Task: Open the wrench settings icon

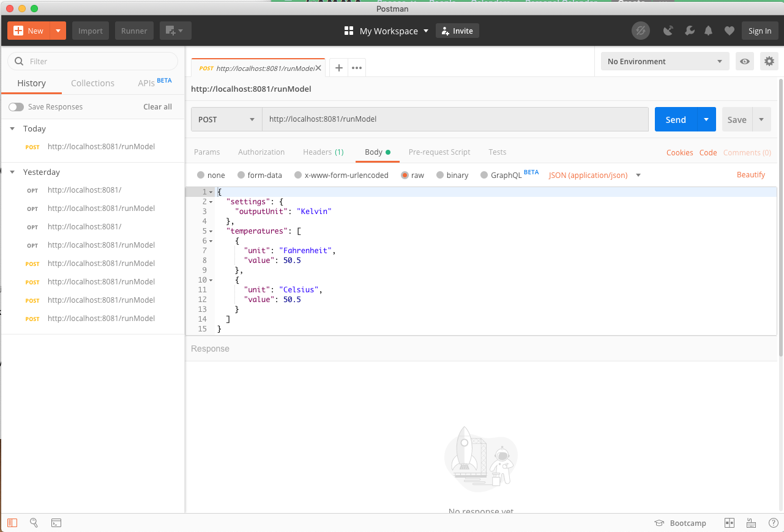Action: point(689,31)
